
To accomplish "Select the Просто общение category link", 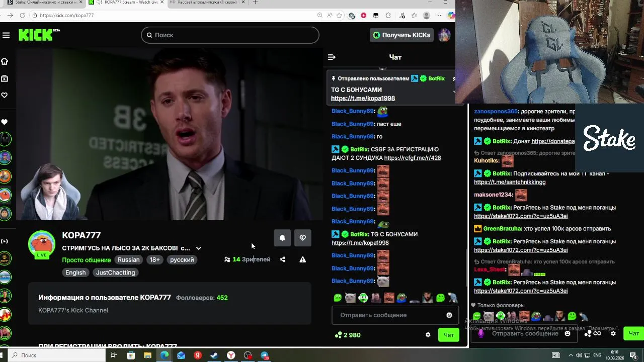I will tap(86, 260).
